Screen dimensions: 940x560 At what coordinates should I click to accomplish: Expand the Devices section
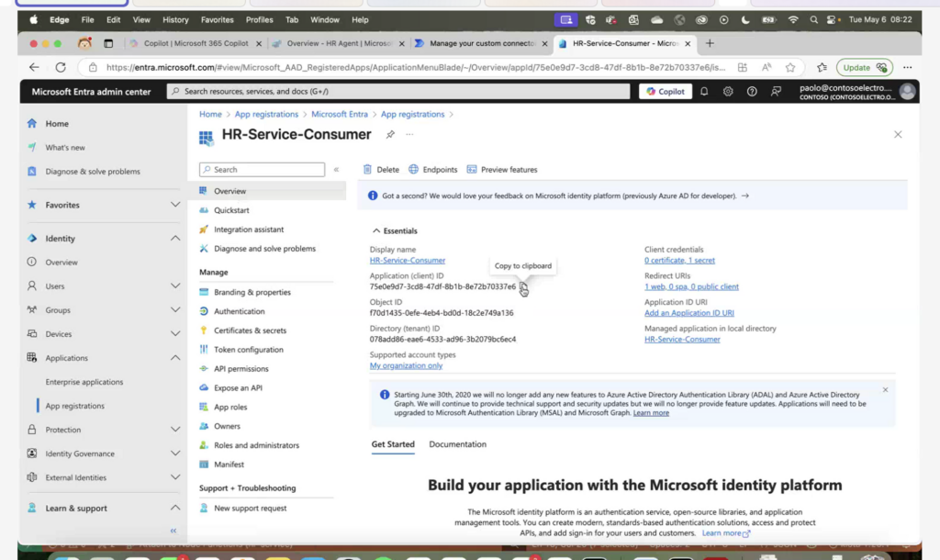(175, 334)
